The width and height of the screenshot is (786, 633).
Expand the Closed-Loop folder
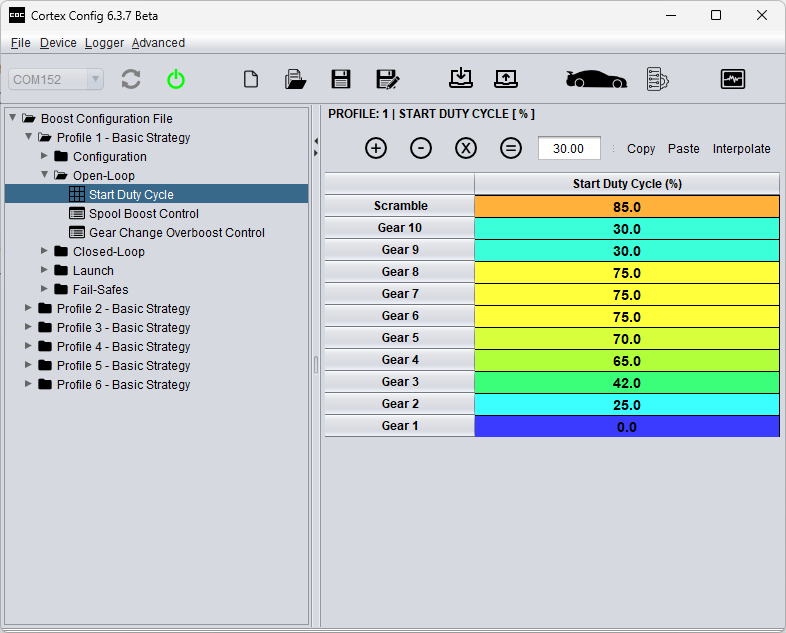pos(45,251)
